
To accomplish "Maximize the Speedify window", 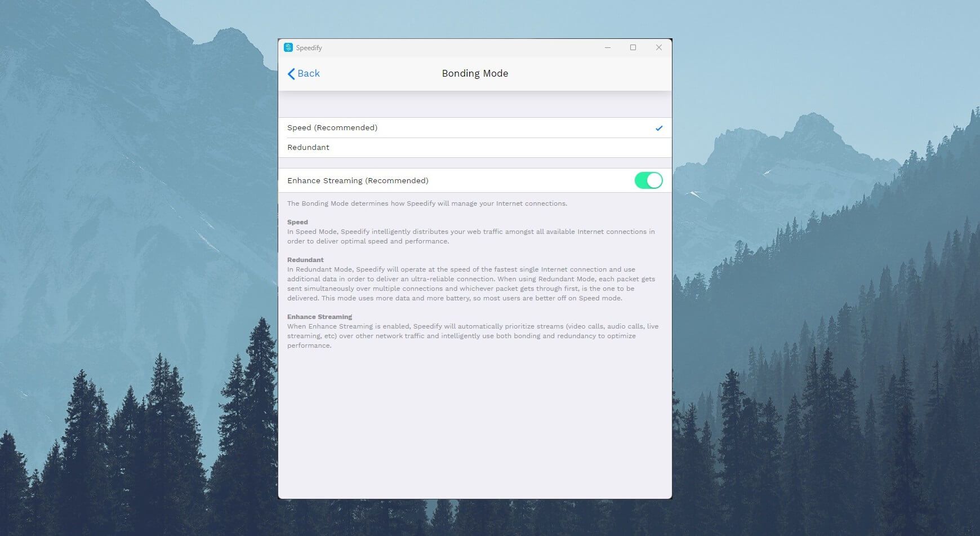I will [x=633, y=47].
